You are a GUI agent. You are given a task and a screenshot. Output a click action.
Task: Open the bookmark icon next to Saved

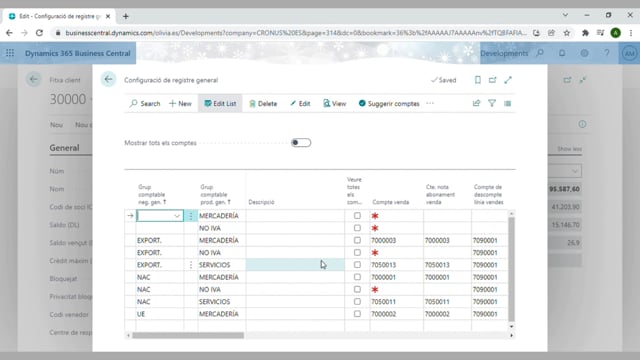[478, 80]
